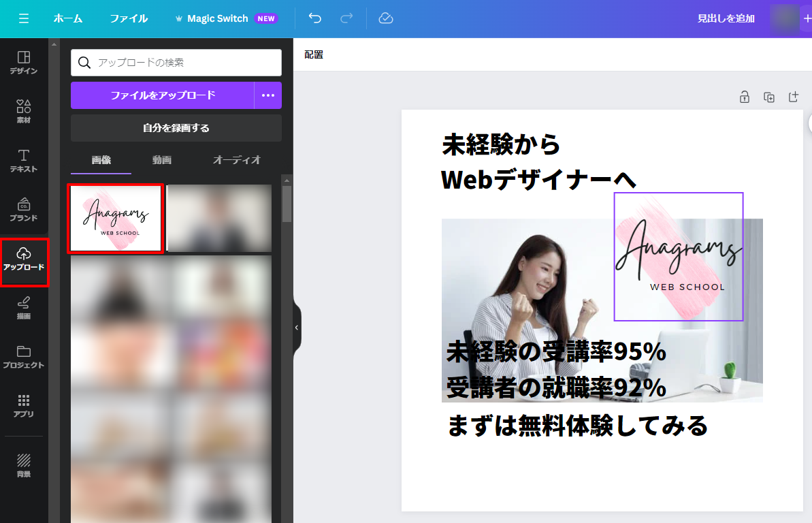The image size is (812, 523).
Task: Switch to the オーディオ tab
Action: click(x=237, y=160)
